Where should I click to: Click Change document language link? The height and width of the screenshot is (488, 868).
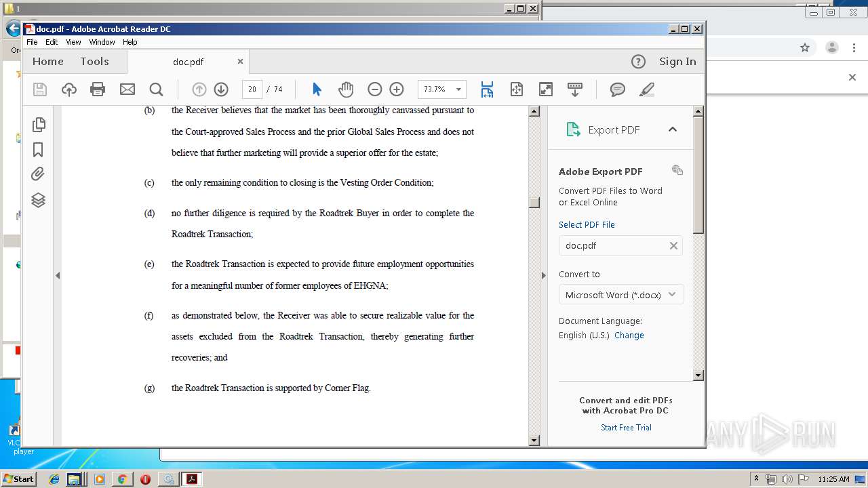[629, 335]
